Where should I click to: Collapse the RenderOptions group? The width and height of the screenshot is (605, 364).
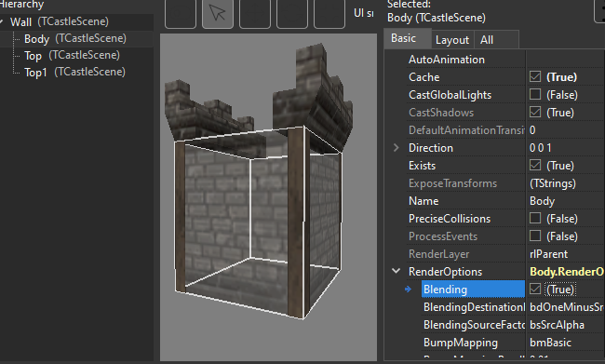(x=396, y=271)
